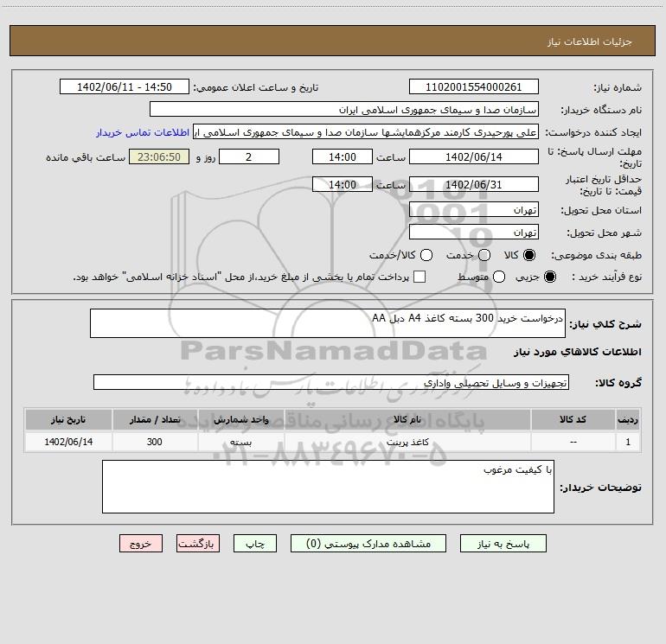Click the اطلاعات کالاهای مورد نیاز heading
Screen dimensions: 666x644
click(578, 352)
